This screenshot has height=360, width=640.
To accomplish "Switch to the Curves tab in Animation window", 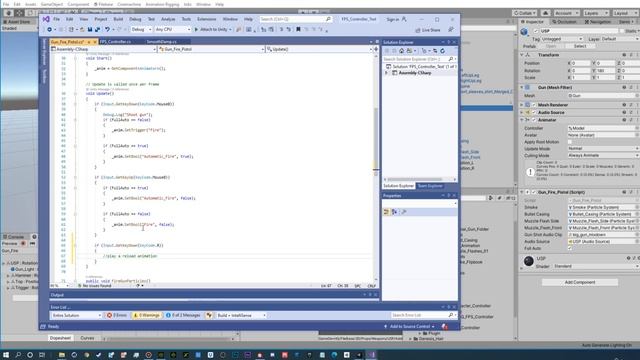I will tap(87, 338).
